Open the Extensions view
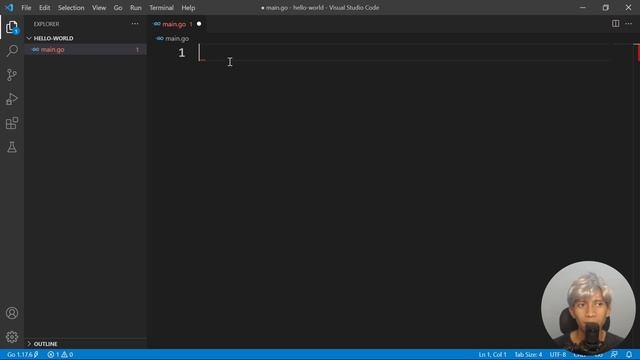Viewport: 640px width, 360px height. [12, 123]
